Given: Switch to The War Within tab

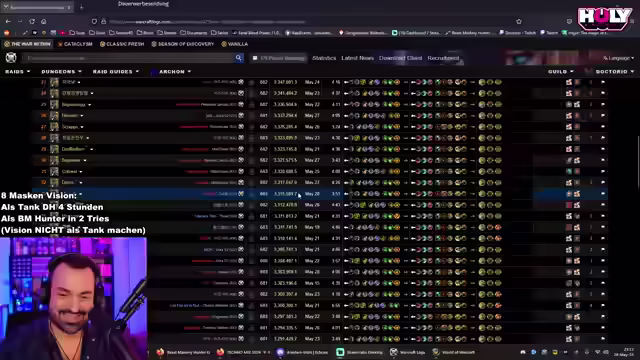Looking at the screenshot, I should tap(27, 44).
